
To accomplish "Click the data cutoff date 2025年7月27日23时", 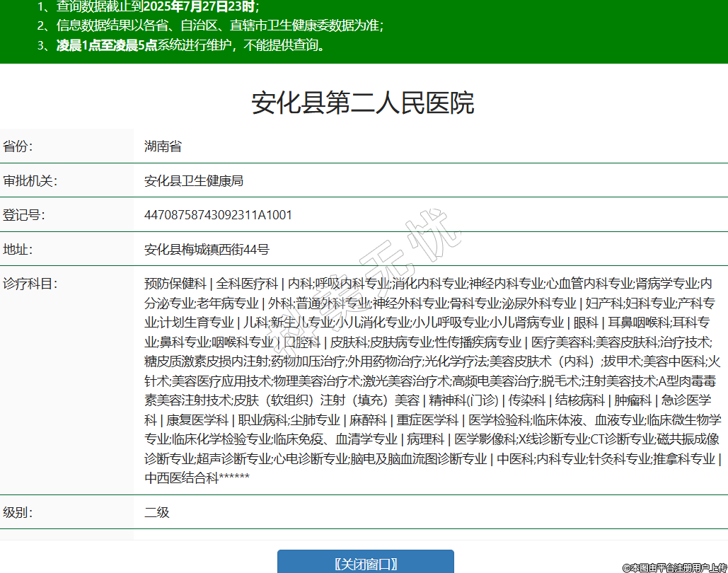I will click(200, 7).
